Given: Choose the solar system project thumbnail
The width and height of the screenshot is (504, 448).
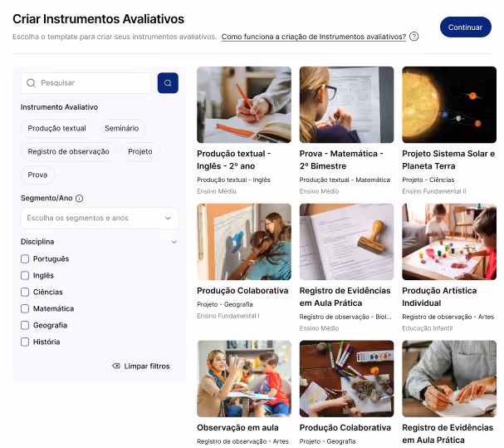Looking at the screenshot, I should (449, 105).
